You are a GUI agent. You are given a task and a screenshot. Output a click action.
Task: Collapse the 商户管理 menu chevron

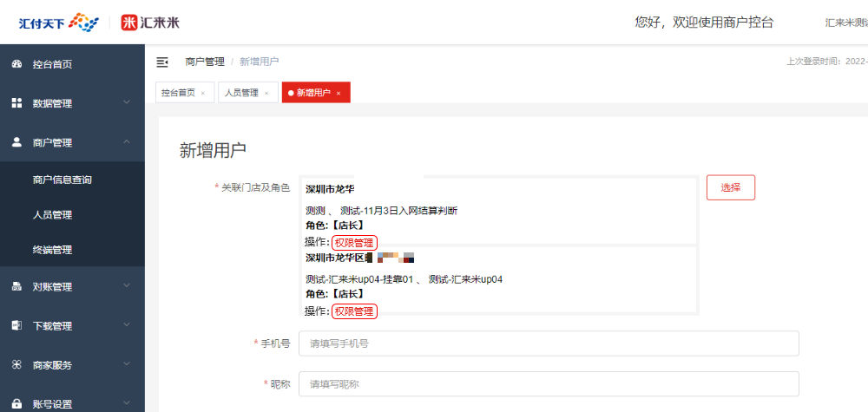click(127, 141)
